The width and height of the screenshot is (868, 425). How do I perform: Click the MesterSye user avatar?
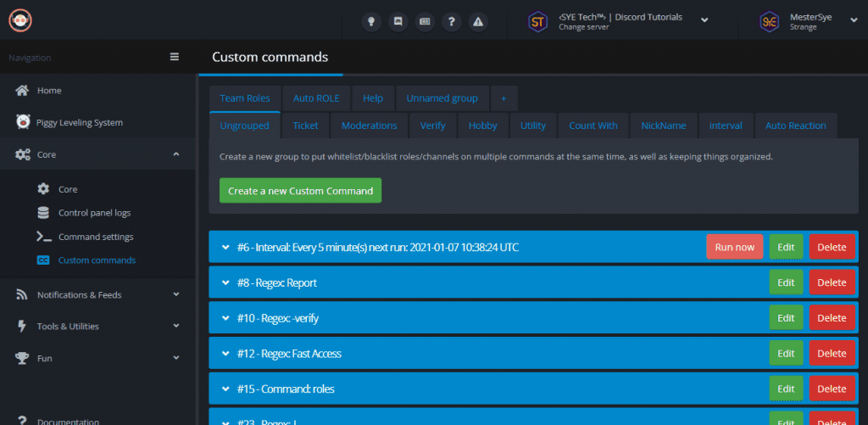click(x=770, y=21)
